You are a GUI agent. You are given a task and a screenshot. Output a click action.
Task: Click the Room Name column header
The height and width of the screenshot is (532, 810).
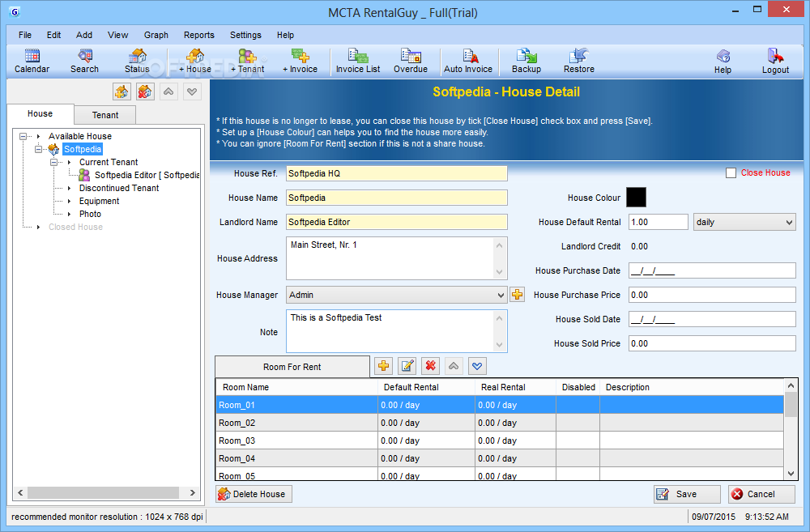(297, 387)
